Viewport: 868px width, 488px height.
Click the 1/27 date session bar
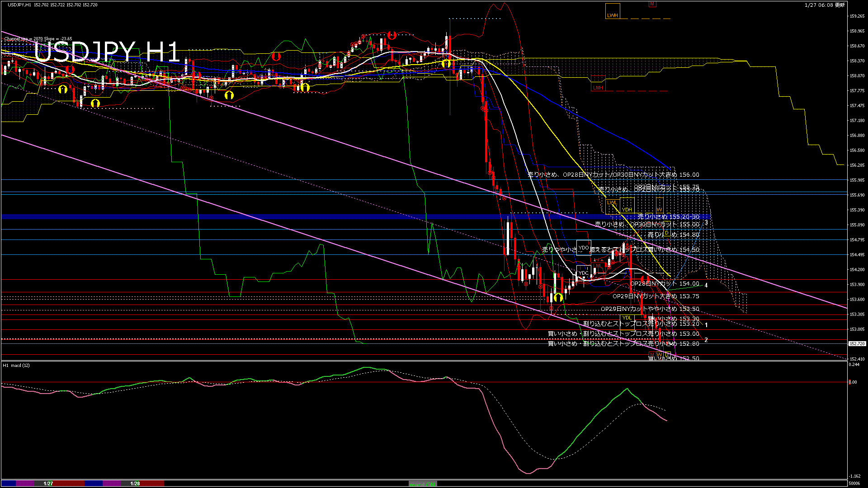point(48,483)
